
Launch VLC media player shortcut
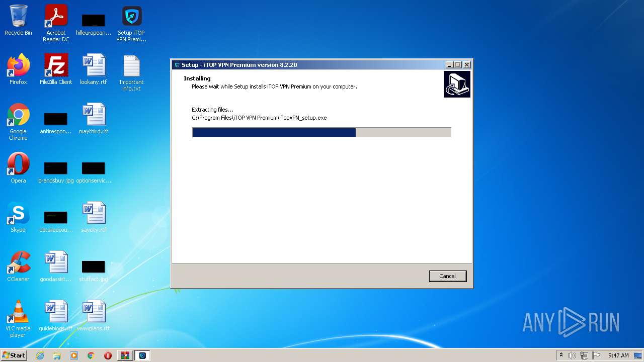tap(18, 319)
